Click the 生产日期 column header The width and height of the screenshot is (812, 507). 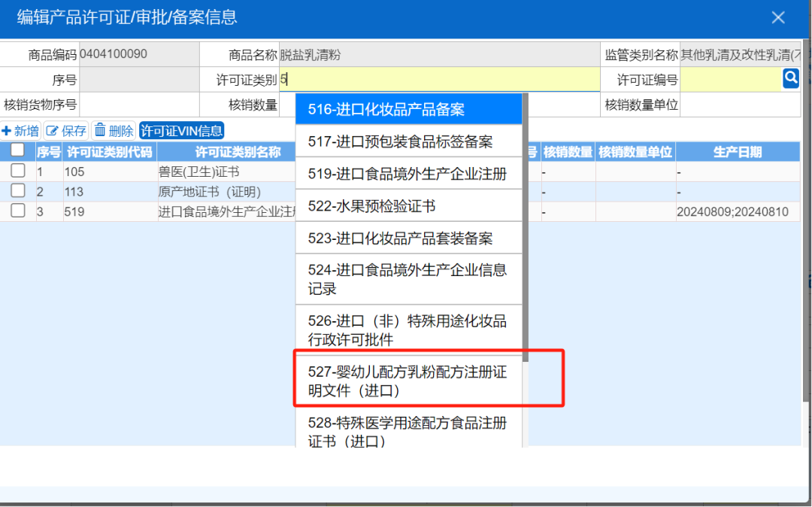point(737,152)
